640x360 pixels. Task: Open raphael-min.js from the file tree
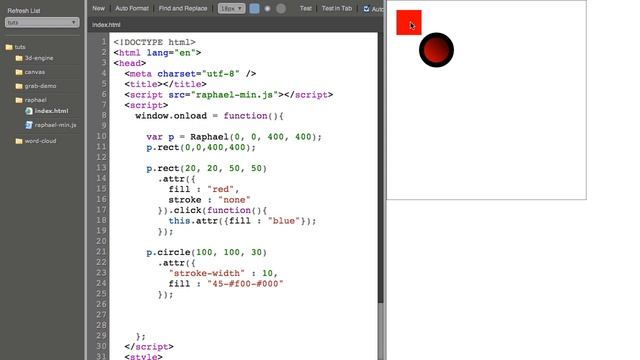[x=56, y=125]
